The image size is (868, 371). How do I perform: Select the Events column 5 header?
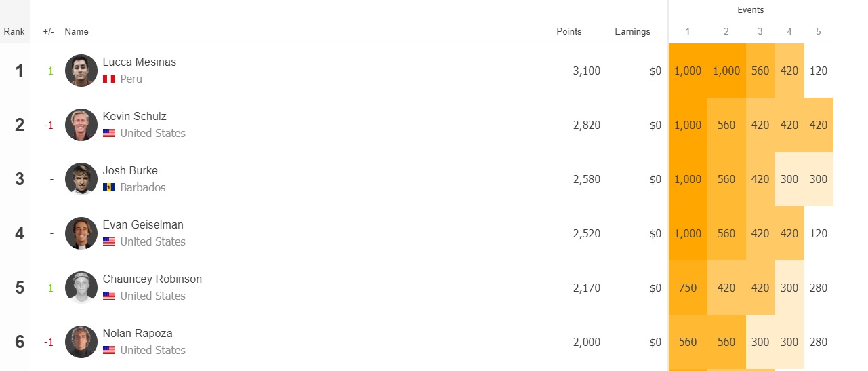pyautogui.click(x=819, y=31)
